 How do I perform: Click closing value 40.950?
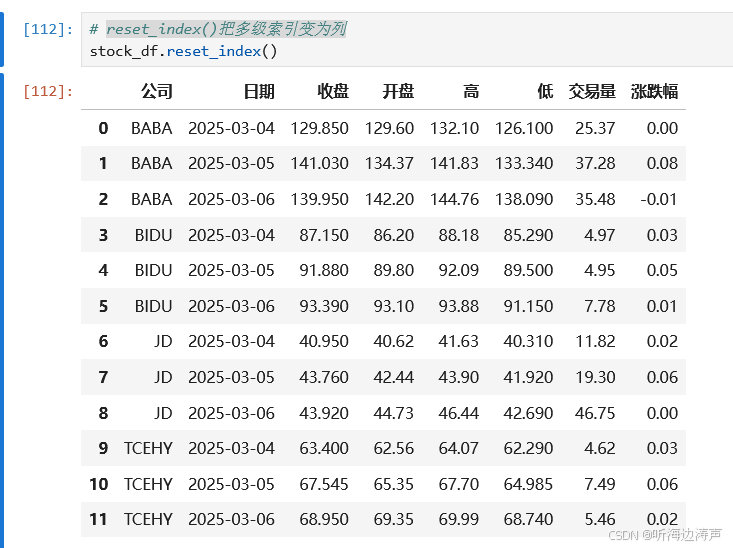(324, 341)
